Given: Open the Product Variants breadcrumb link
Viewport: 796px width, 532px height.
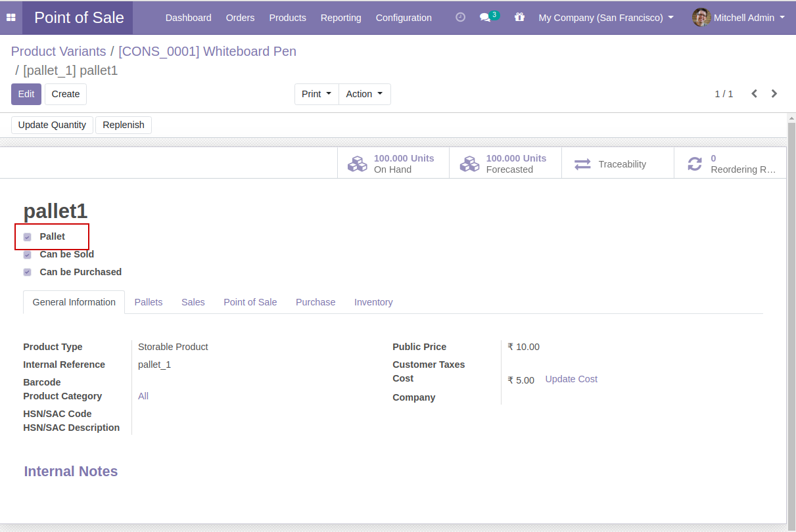Looking at the screenshot, I should pos(59,51).
